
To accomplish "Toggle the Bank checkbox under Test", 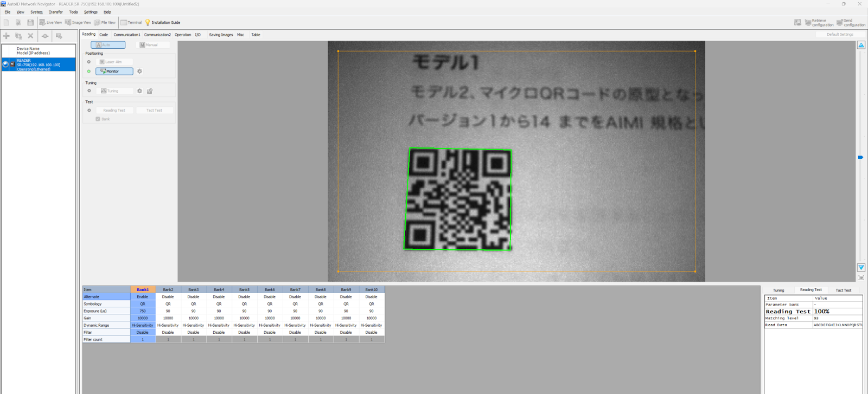I will (98, 119).
